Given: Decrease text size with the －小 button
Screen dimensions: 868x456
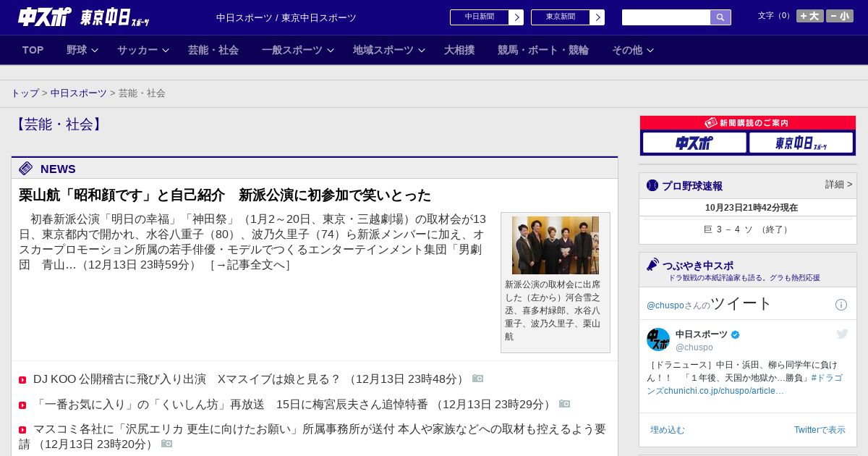Looking at the screenshot, I should tap(840, 16).
